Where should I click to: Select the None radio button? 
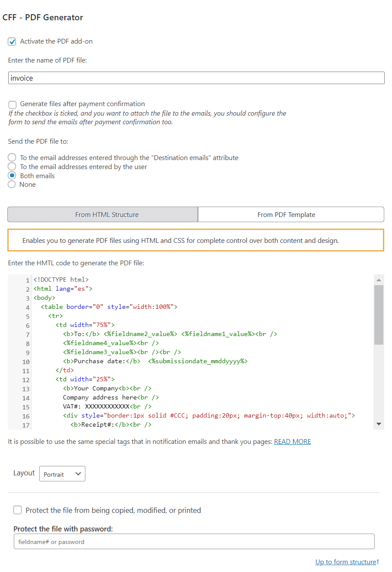pos(12,185)
